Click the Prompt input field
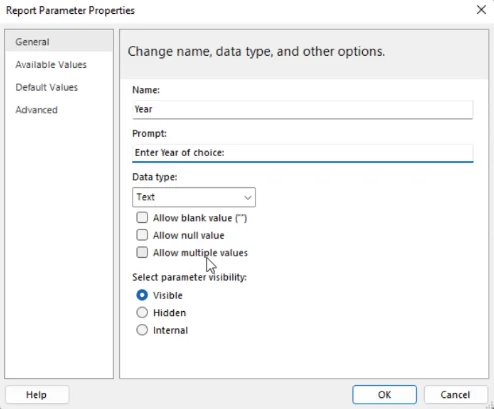The image size is (494, 409). click(x=302, y=153)
